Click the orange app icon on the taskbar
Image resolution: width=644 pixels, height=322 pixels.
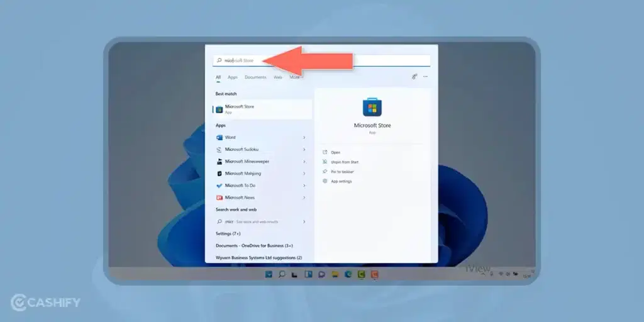tap(375, 274)
